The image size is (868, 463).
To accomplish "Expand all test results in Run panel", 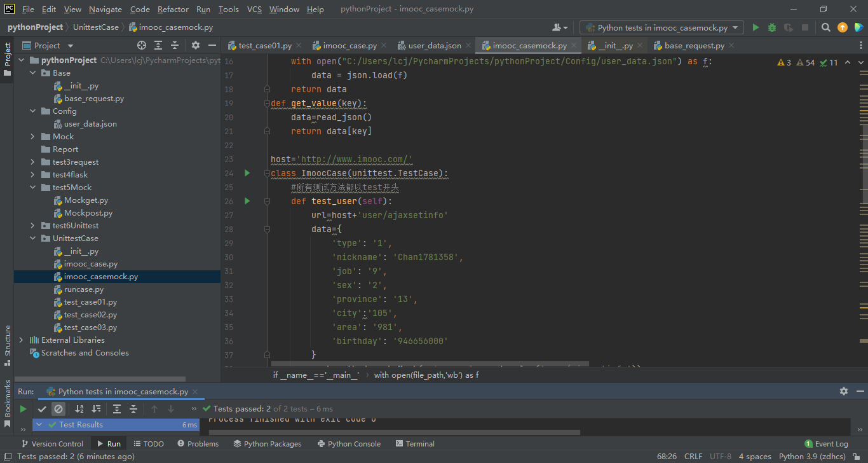I will pos(117,409).
